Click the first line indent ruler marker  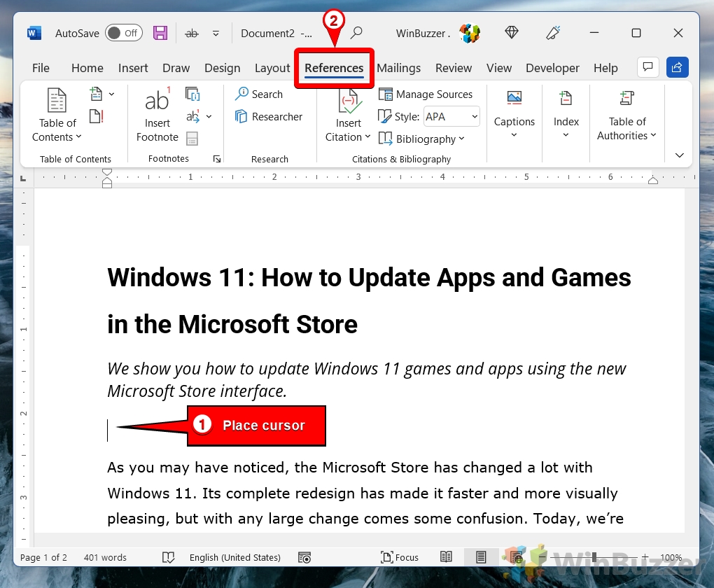[x=107, y=172]
